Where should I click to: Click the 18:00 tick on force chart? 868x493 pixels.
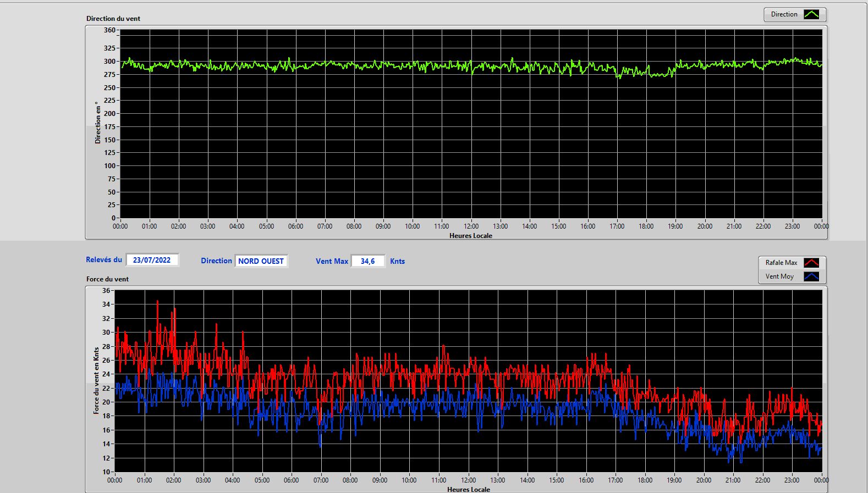coord(645,480)
